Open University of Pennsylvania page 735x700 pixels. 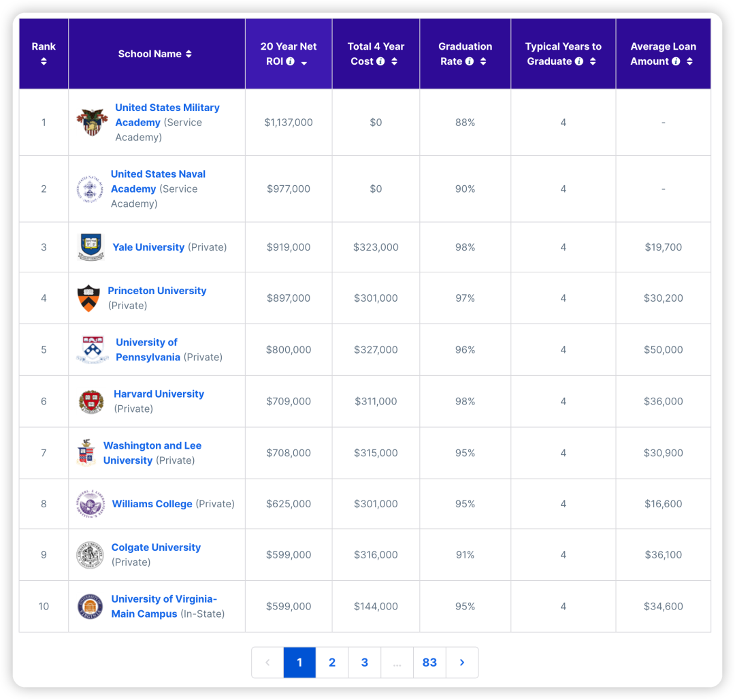pos(148,350)
